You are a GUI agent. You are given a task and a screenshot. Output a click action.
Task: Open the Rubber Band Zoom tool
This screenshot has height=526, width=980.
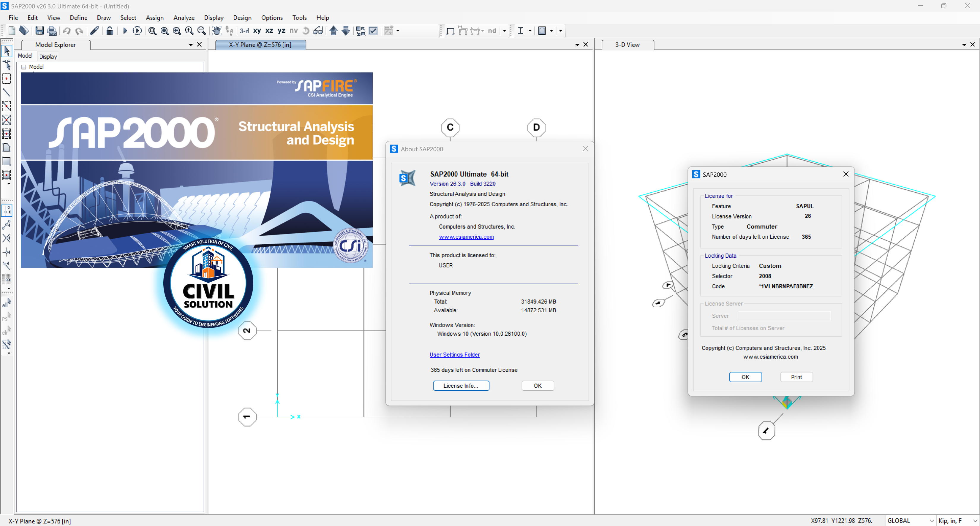[152, 31]
